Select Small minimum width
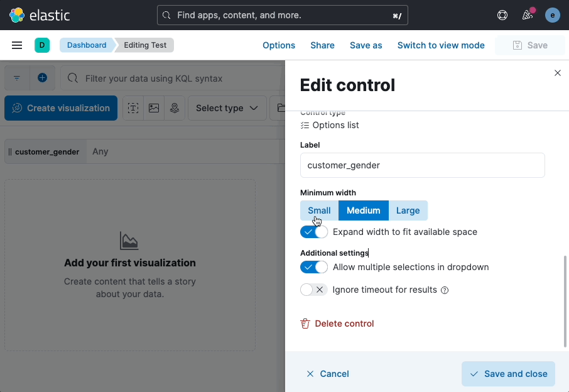Image resolution: width=569 pixels, height=392 pixels. (319, 210)
